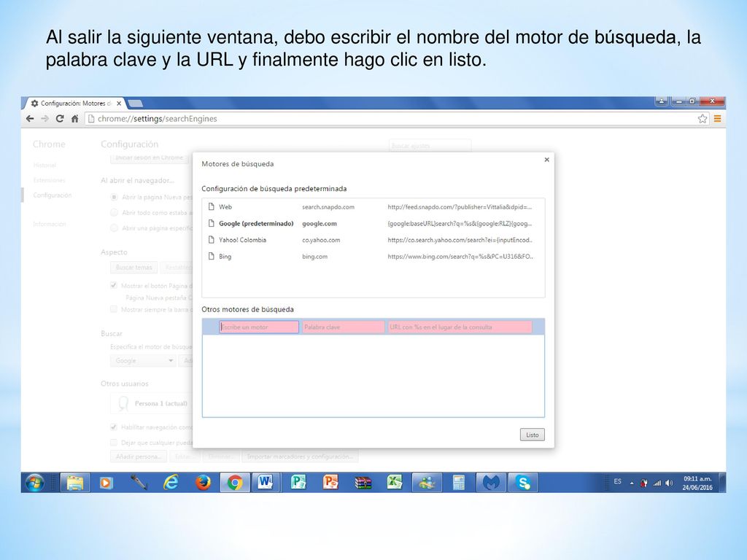Open Microsoft Word from taskbar
The width and height of the screenshot is (747, 560).
266,483
